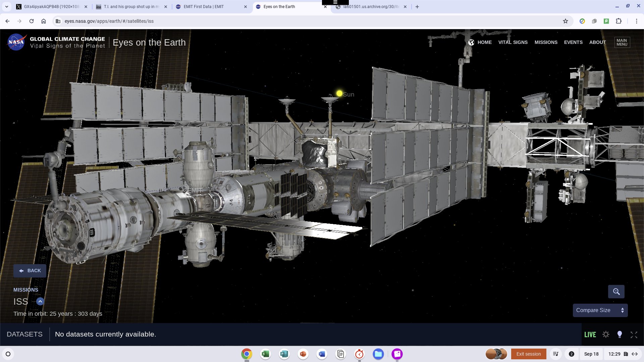Bookmark this page with the star
The height and width of the screenshot is (362, 644).
click(x=566, y=21)
